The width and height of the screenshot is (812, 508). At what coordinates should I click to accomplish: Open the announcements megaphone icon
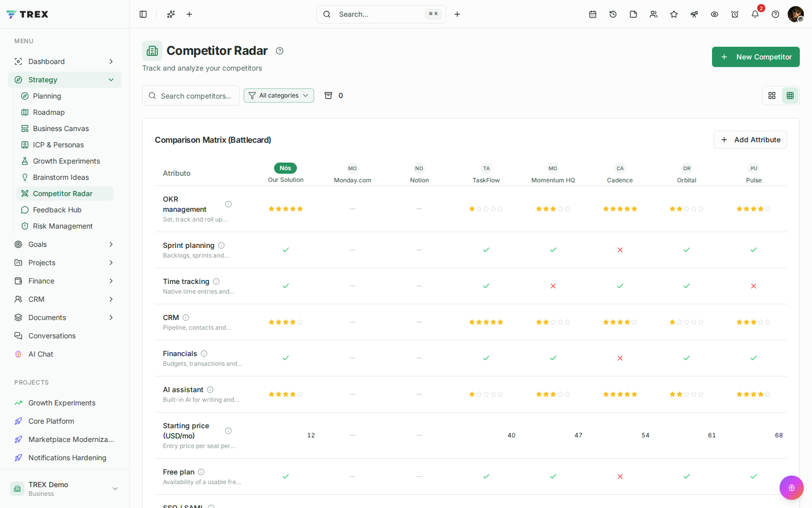[x=694, y=14]
